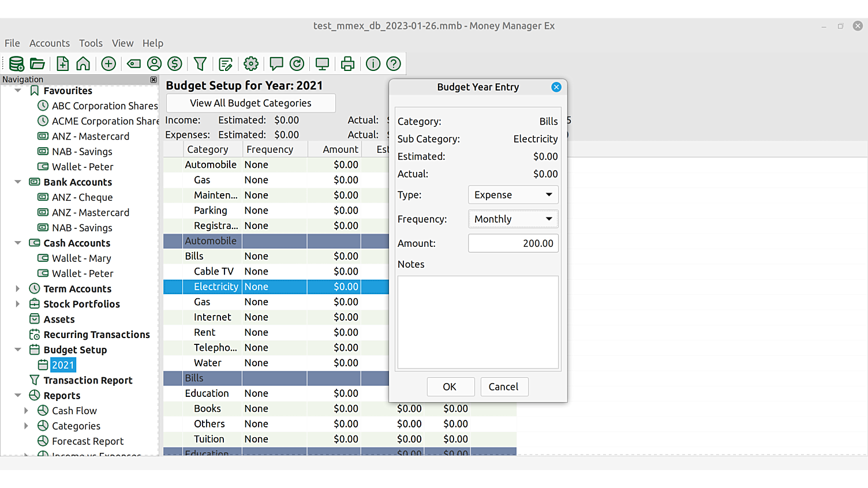The height and width of the screenshot is (488, 868).
Task: Collapse the Bank Accounts tree node
Action: click(x=18, y=182)
